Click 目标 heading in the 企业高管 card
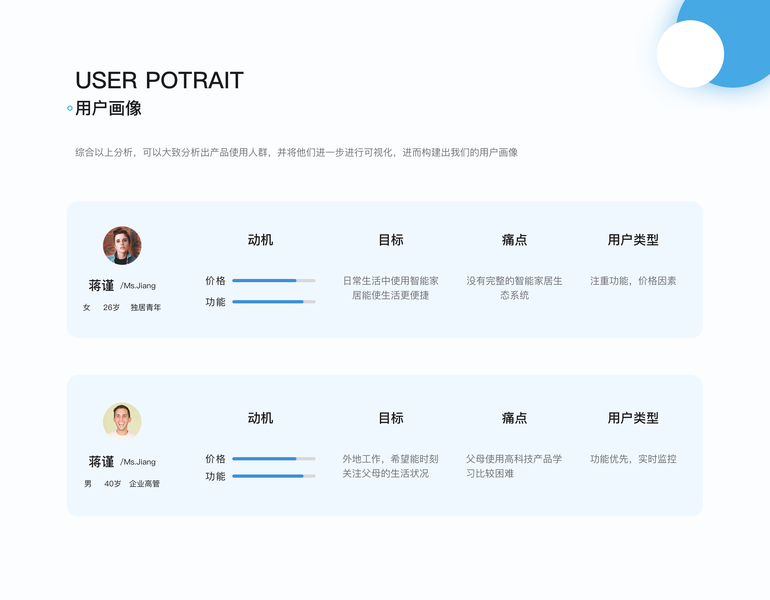 tap(391, 418)
